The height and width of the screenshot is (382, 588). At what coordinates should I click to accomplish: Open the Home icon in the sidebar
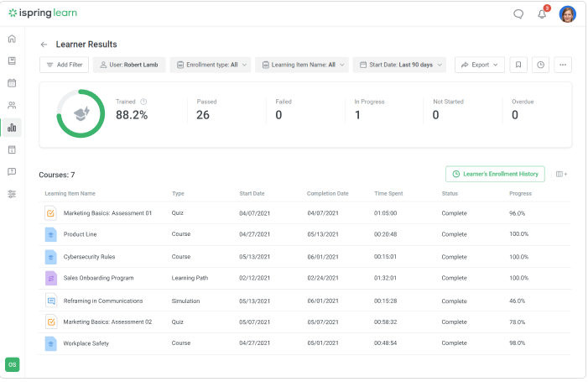click(x=12, y=39)
